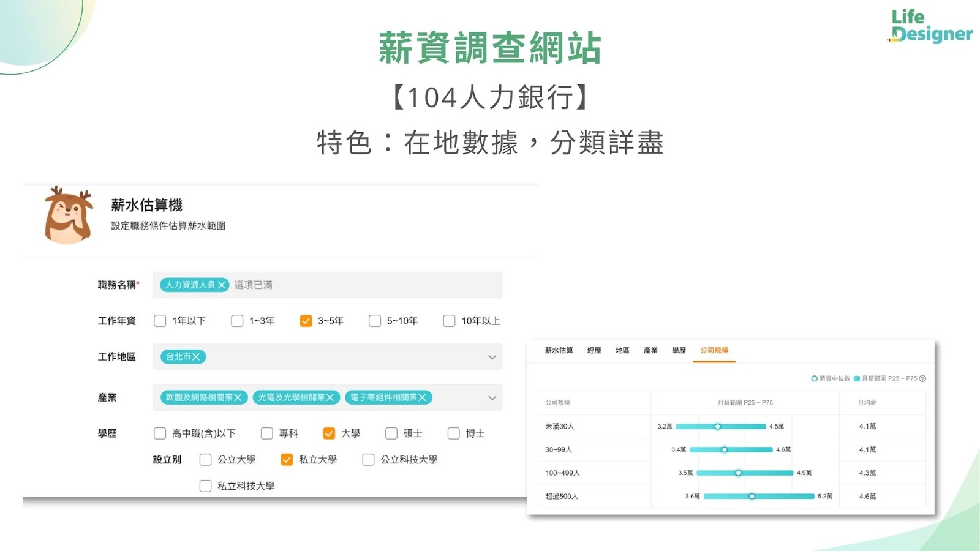Click the median marker on 30~99人 salary bar

coord(725,450)
